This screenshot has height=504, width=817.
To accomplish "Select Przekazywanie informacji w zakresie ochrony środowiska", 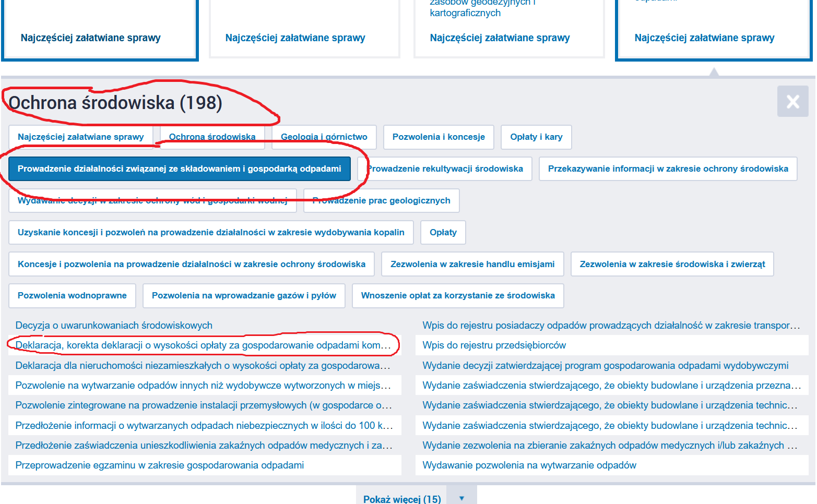I will tap(668, 169).
